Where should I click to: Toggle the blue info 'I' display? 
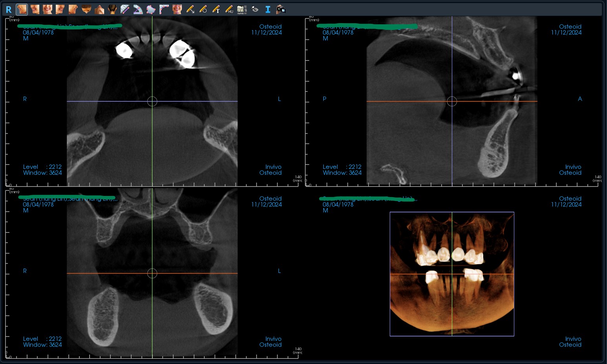pos(268,9)
